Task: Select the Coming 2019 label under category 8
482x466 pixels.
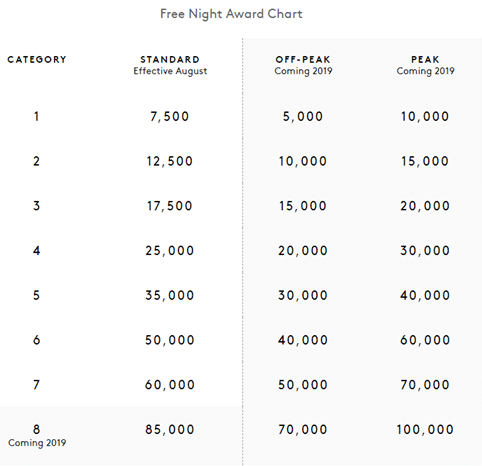Action: [x=37, y=443]
